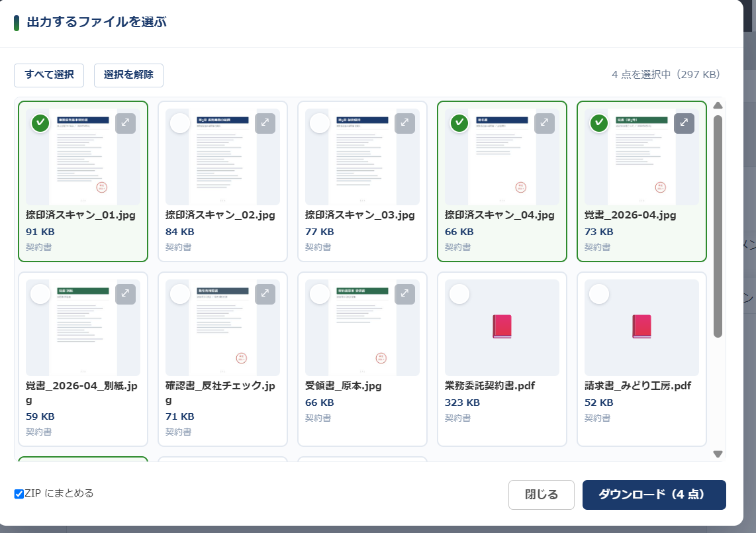Click file name 覚書_2026-04_別紙.jpg
This screenshot has height=533, width=756.
81,393
